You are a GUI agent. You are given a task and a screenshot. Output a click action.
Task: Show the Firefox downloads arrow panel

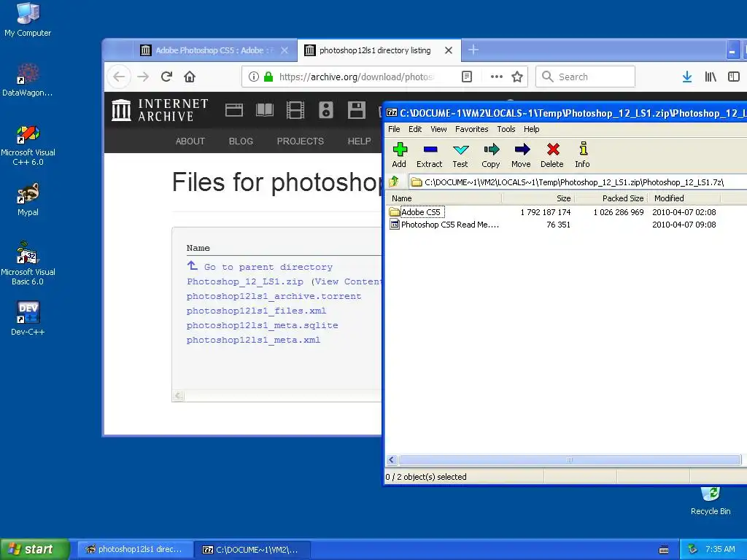[x=687, y=77]
